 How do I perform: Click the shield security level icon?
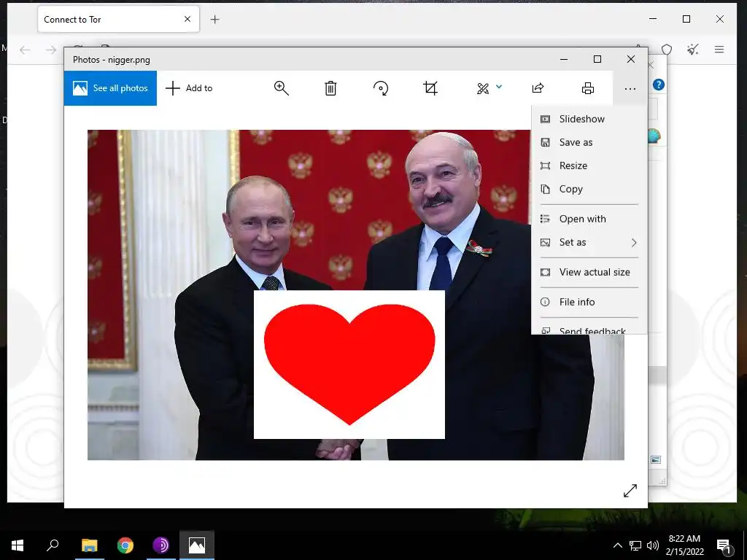[x=667, y=50]
